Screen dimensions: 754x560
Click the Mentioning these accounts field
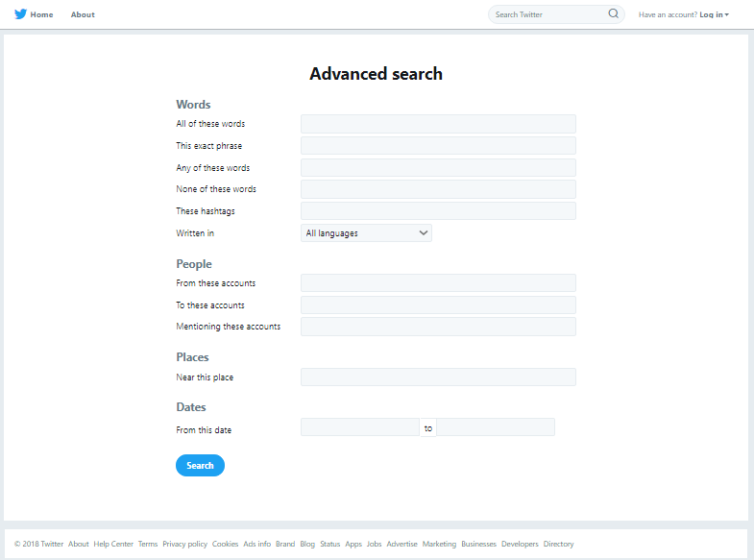tap(438, 327)
